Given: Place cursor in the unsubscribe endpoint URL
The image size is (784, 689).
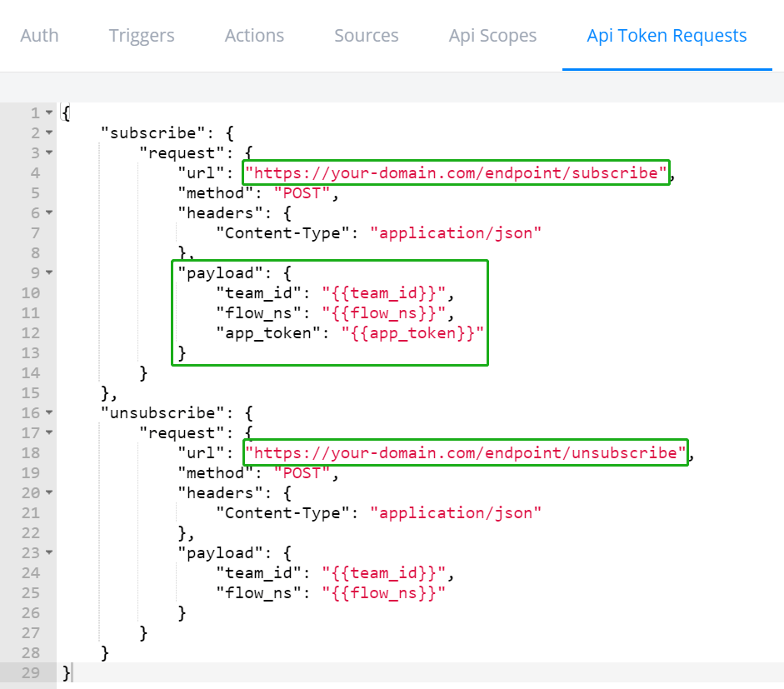Looking at the screenshot, I should [466, 453].
